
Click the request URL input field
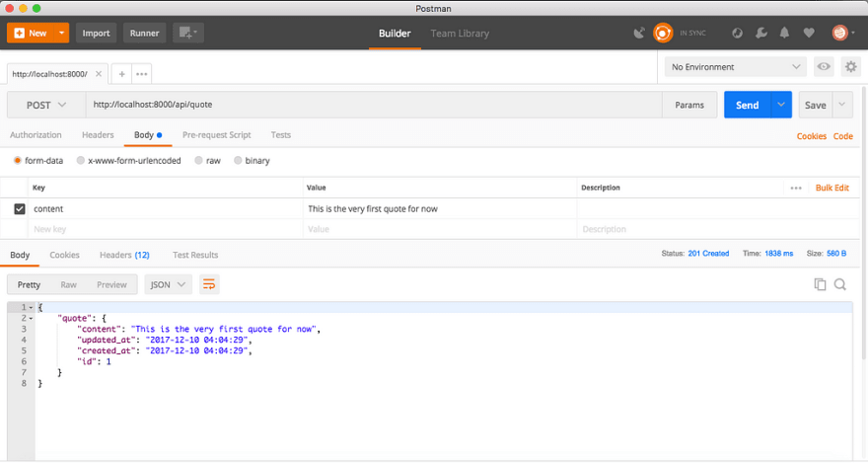(x=374, y=105)
